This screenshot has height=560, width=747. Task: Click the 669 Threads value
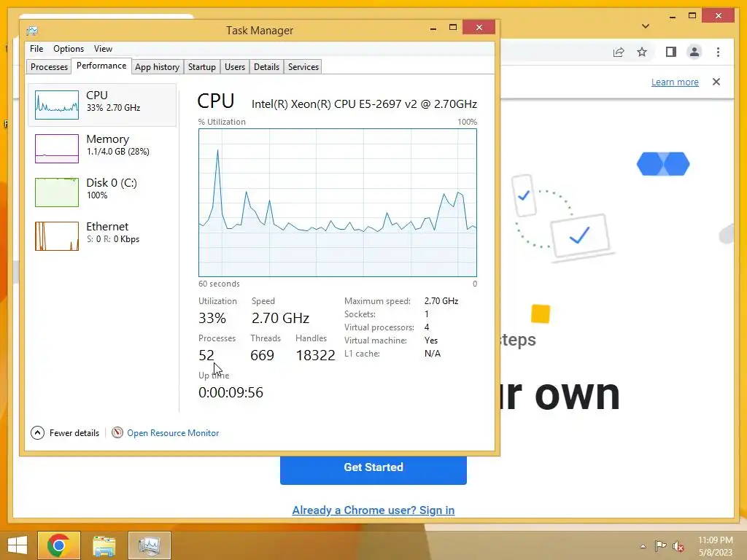(262, 355)
